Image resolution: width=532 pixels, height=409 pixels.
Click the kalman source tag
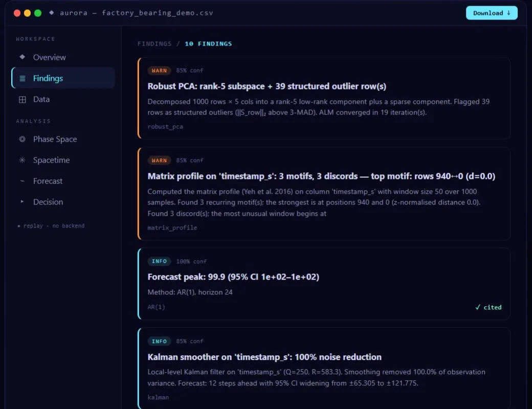pyautogui.click(x=158, y=397)
